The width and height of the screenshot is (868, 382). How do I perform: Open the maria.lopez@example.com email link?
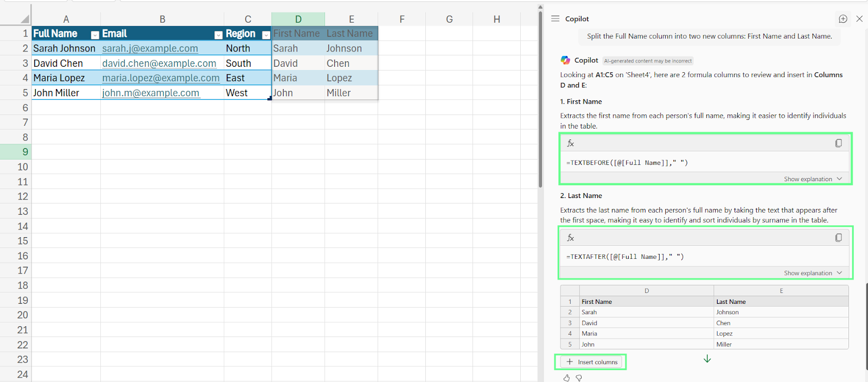click(161, 78)
